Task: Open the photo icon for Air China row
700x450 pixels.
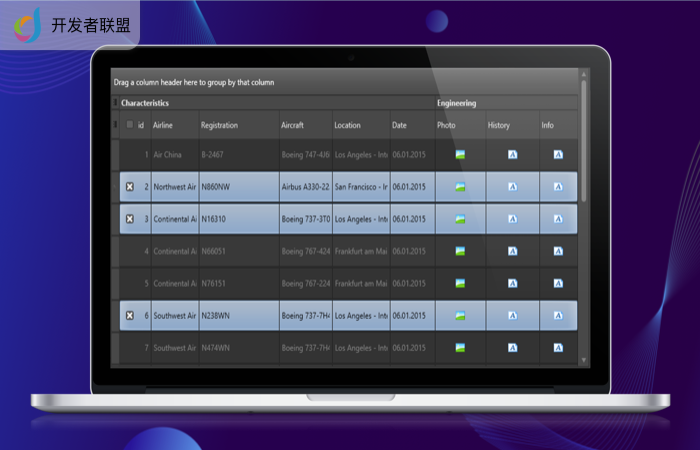Action: tap(460, 155)
